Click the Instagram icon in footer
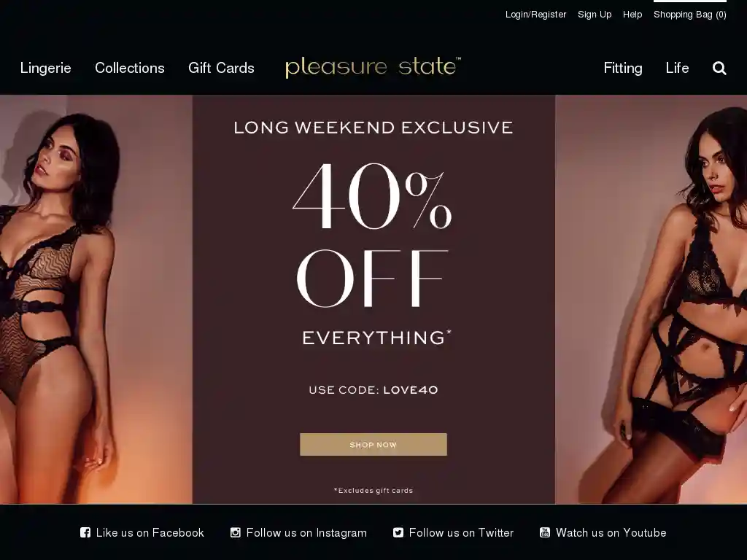747x560 pixels. (236, 532)
